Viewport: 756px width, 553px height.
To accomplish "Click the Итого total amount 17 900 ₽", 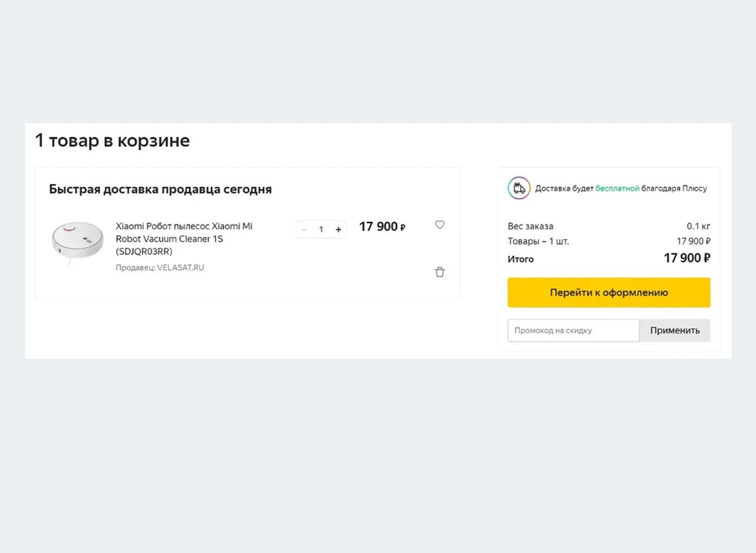I will [x=687, y=258].
